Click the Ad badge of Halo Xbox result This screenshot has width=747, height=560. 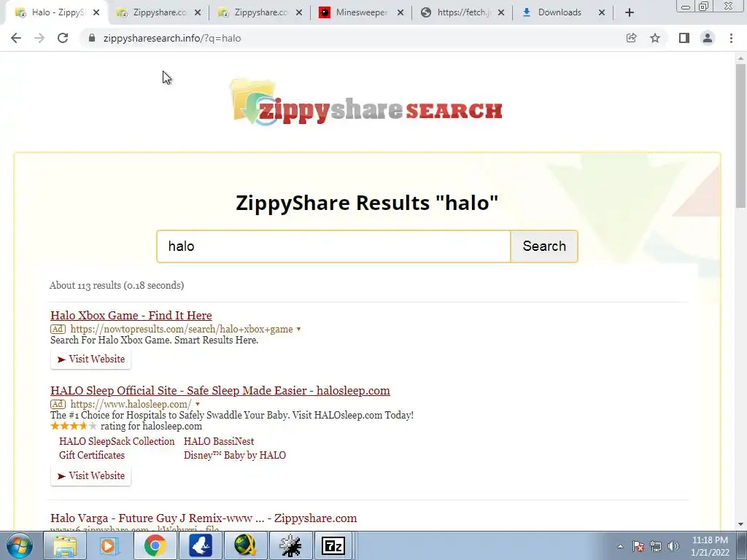coord(58,329)
